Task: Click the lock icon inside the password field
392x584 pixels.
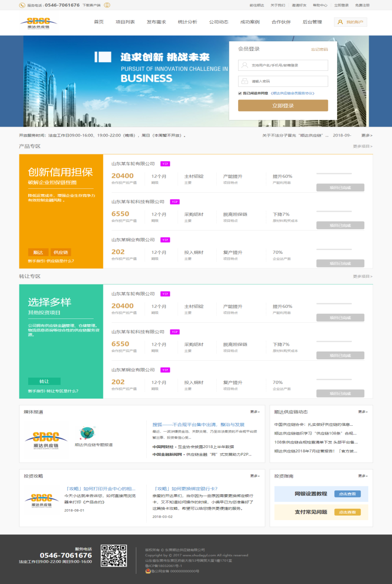Action: coord(245,81)
